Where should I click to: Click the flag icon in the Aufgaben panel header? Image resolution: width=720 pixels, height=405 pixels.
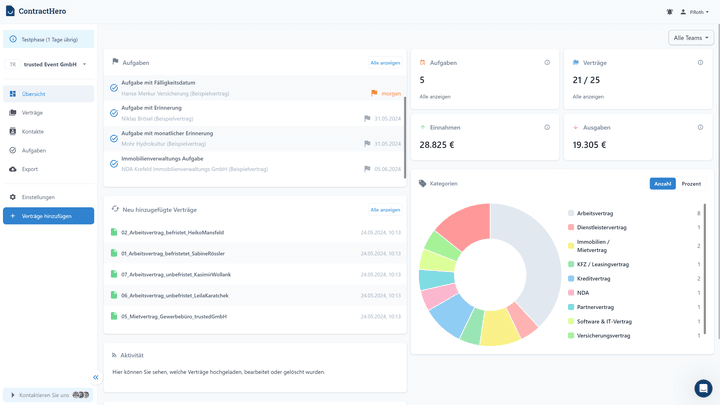click(x=115, y=62)
